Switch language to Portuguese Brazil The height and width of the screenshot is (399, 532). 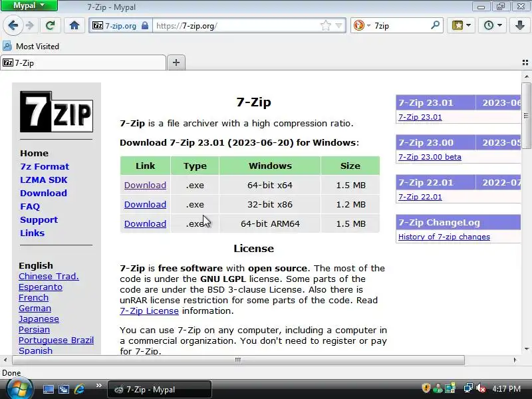(57, 340)
